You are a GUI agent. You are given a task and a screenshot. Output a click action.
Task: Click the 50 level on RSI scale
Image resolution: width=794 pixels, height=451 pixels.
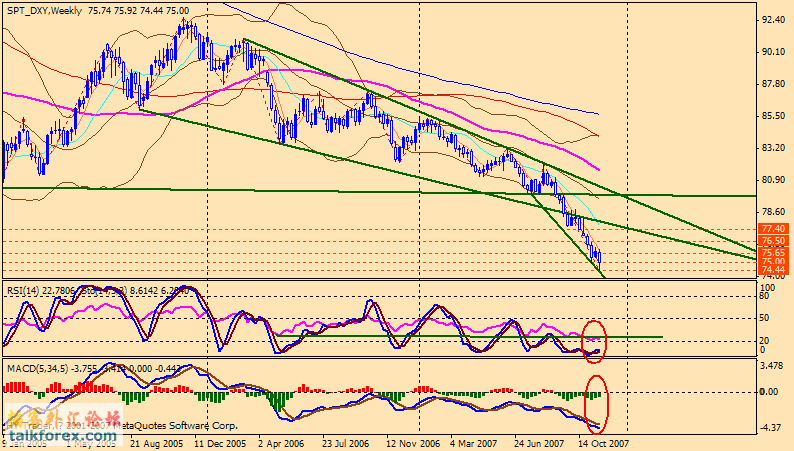pyautogui.click(x=765, y=318)
